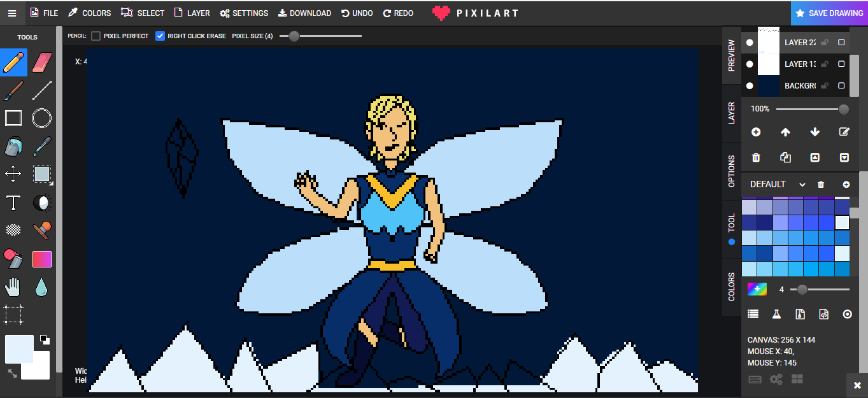The image size is (868, 398).
Task: Select the Gradient tool
Action: click(41, 259)
